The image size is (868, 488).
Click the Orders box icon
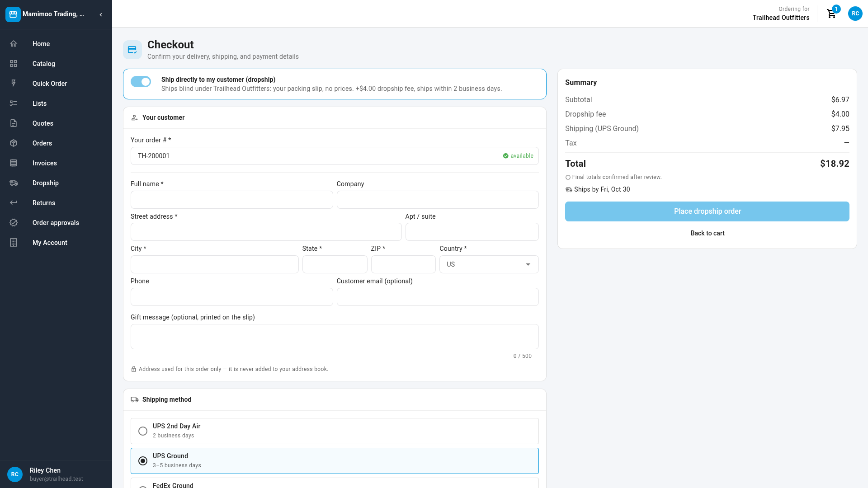[14, 143]
